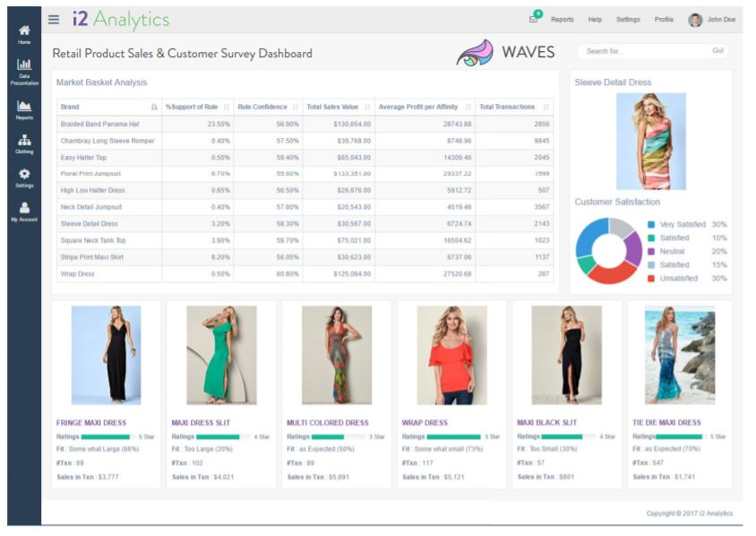The height and width of the screenshot is (536, 756).
Task: Click the WAVES logo
Action: click(505, 52)
